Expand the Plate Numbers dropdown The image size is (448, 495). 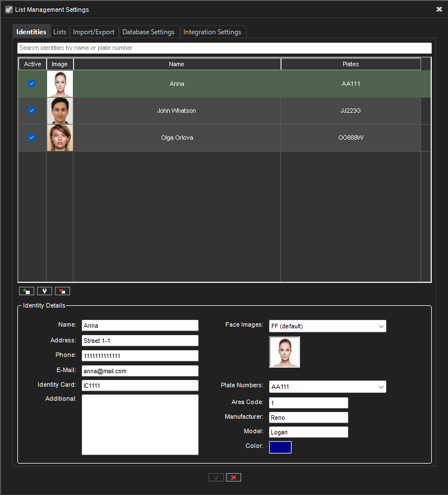(327, 387)
